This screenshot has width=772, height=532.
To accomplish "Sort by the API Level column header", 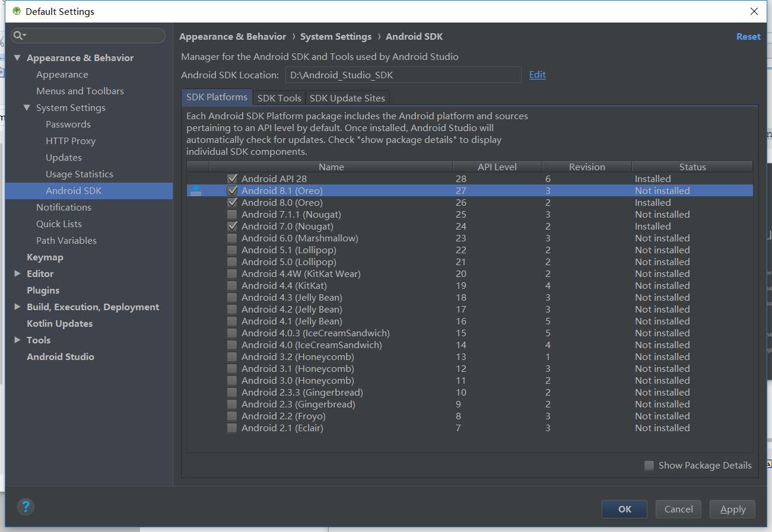I will (497, 167).
